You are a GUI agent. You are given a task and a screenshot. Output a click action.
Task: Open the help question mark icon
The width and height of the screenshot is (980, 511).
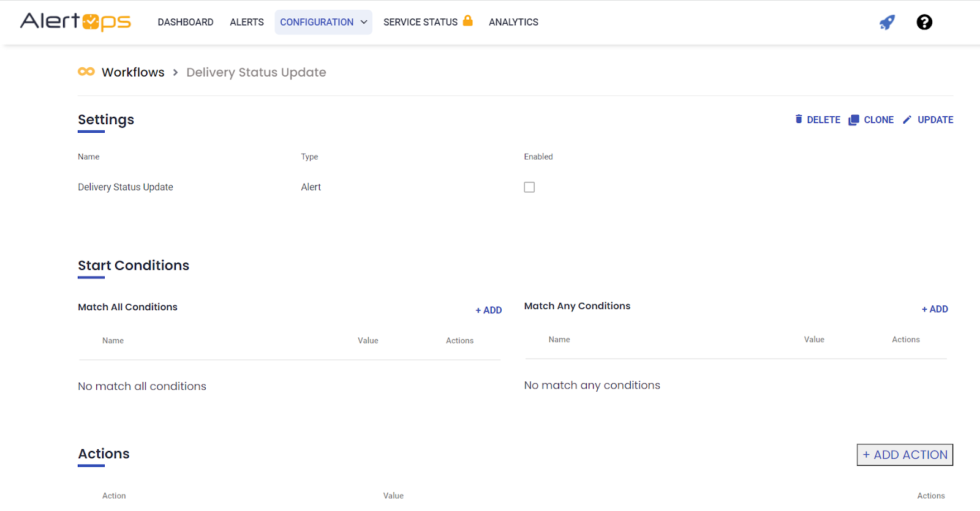click(x=924, y=23)
